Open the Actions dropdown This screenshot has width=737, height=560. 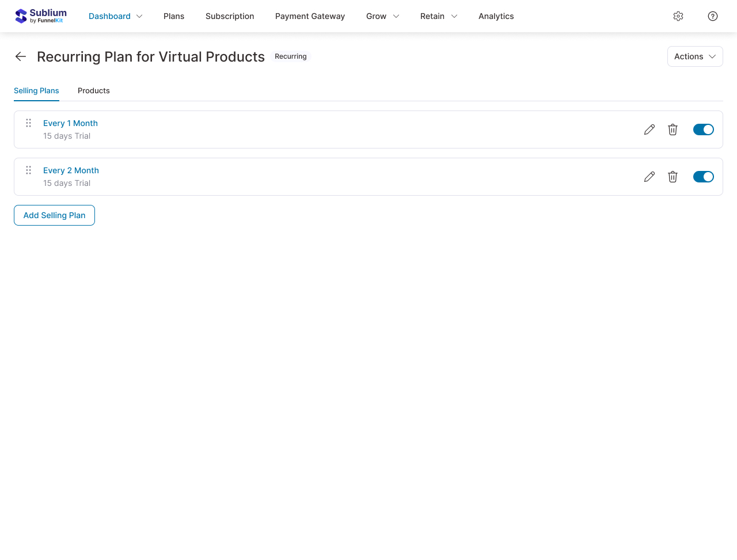695,56
